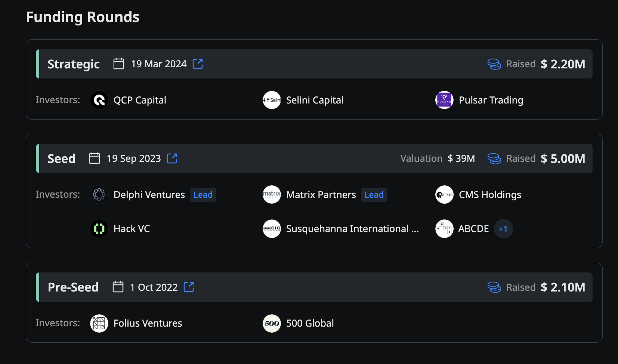Open Matrix Partners logo icon
The image size is (618, 364).
click(272, 195)
